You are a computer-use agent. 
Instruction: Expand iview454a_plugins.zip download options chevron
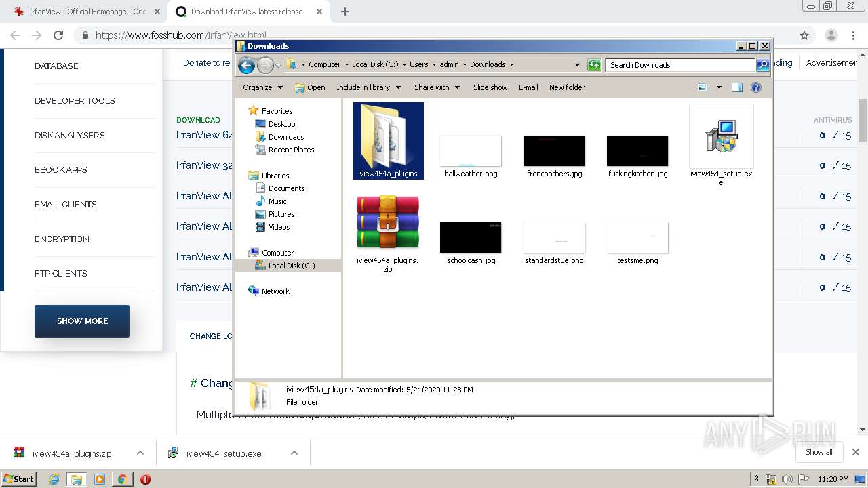click(x=140, y=453)
